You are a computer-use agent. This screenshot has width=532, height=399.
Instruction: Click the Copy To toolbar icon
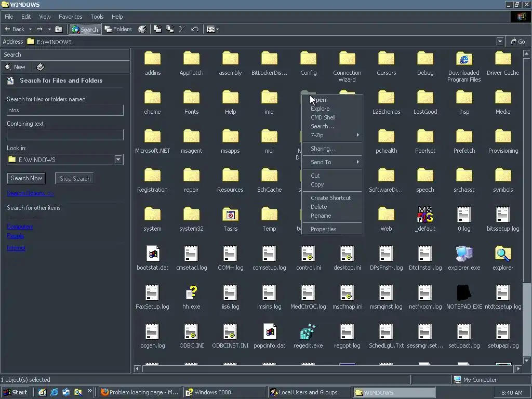(x=170, y=29)
